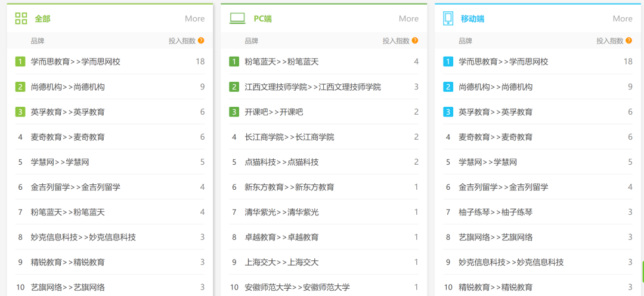This screenshot has width=644, height=296.
Task: Click 新东方教育>>新东方教育 row in PC端
Action: (x=289, y=187)
